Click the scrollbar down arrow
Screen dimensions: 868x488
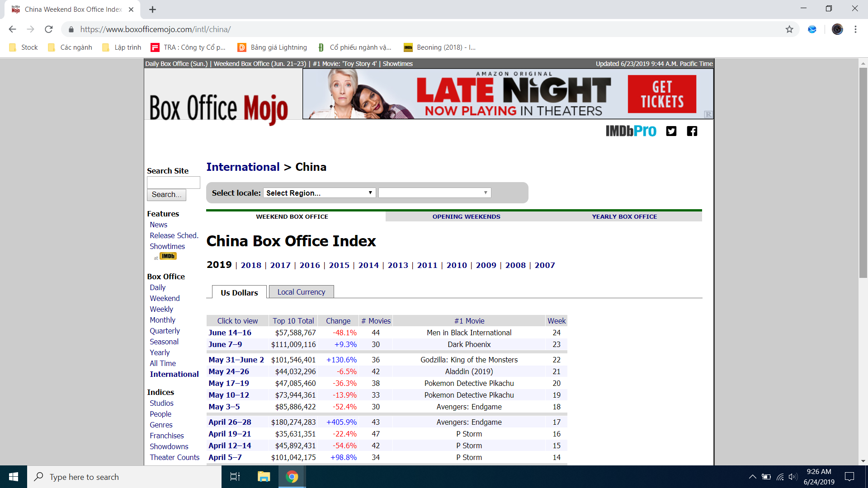tap(863, 461)
